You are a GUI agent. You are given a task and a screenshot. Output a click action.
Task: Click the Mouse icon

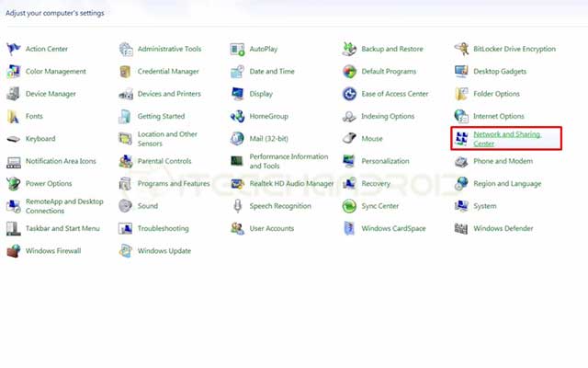coord(349,139)
